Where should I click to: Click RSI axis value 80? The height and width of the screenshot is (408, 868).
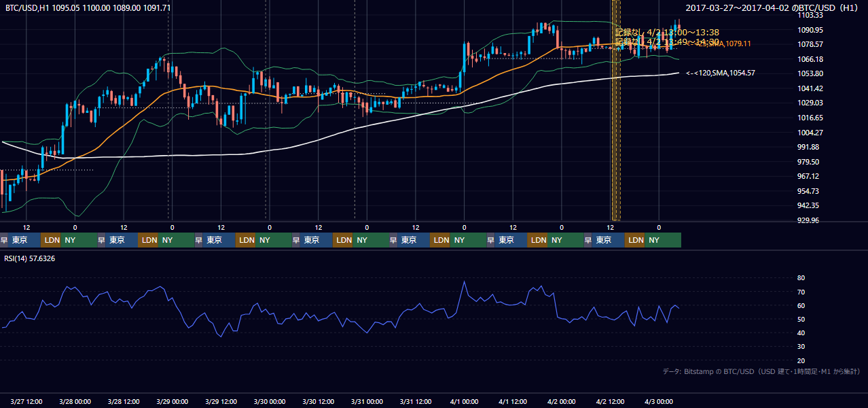click(x=801, y=278)
